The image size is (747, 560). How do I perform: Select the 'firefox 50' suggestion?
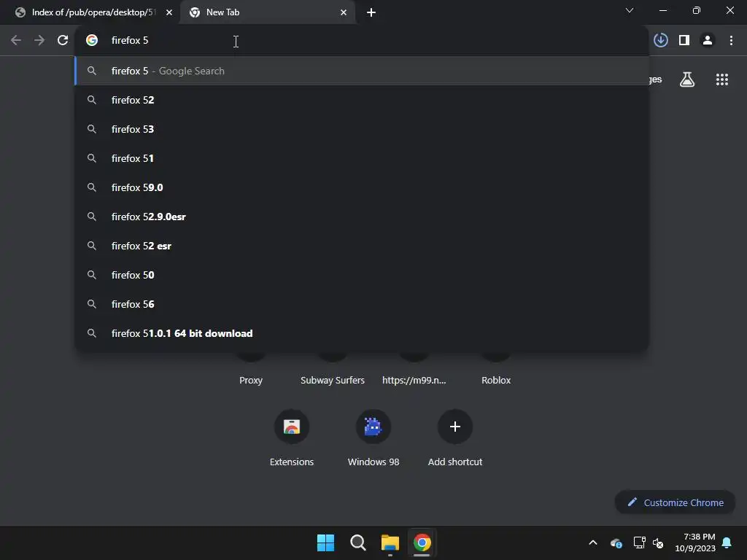pos(362,275)
